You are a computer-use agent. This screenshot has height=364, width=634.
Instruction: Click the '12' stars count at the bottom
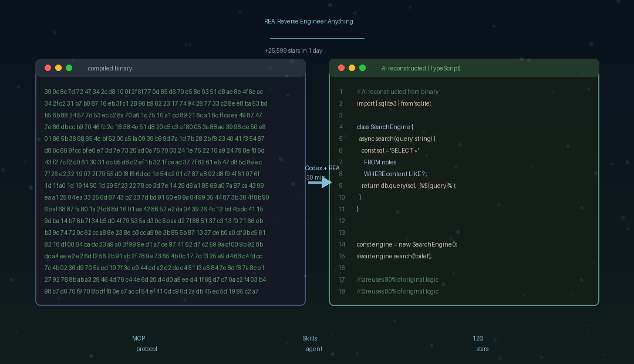coord(477,339)
